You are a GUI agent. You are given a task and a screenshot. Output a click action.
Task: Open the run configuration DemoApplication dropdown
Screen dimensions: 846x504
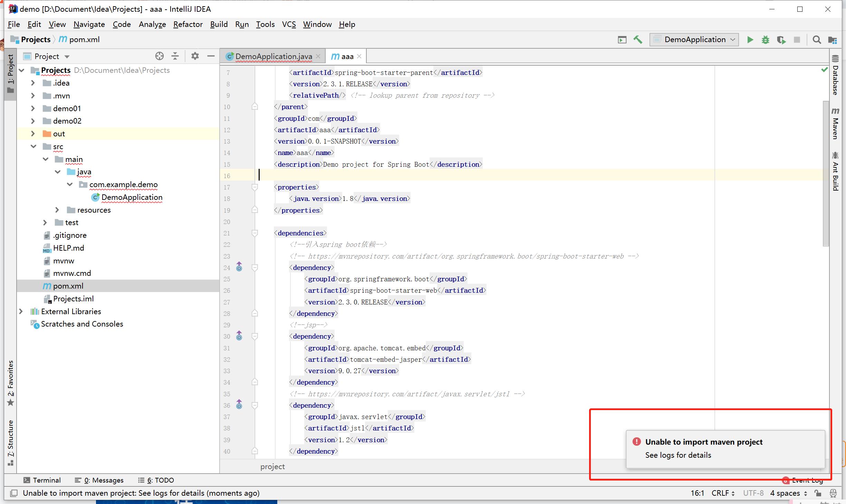694,40
